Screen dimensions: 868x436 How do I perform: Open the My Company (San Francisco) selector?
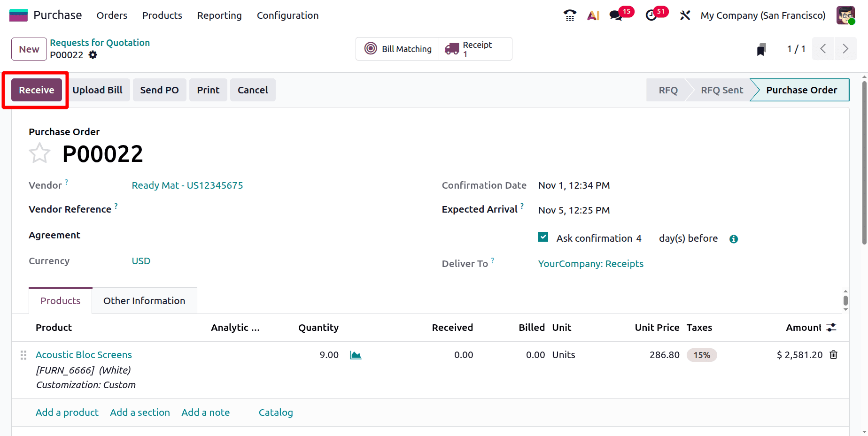click(x=762, y=15)
